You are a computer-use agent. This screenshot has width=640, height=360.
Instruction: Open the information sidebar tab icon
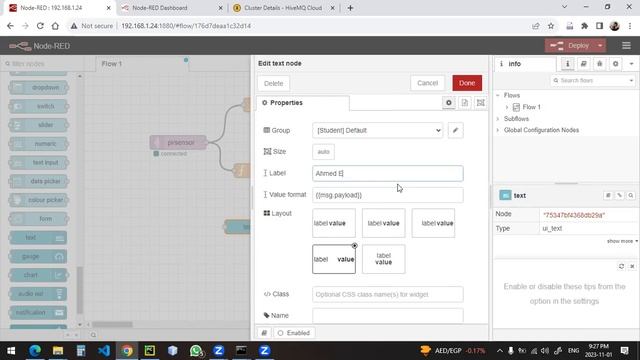(567, 64)
